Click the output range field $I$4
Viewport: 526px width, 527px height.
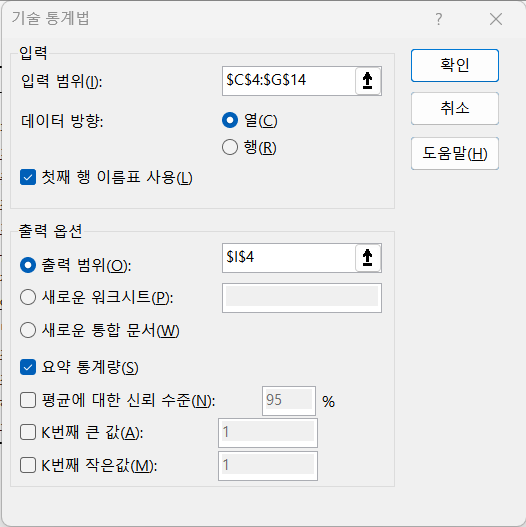289,258
